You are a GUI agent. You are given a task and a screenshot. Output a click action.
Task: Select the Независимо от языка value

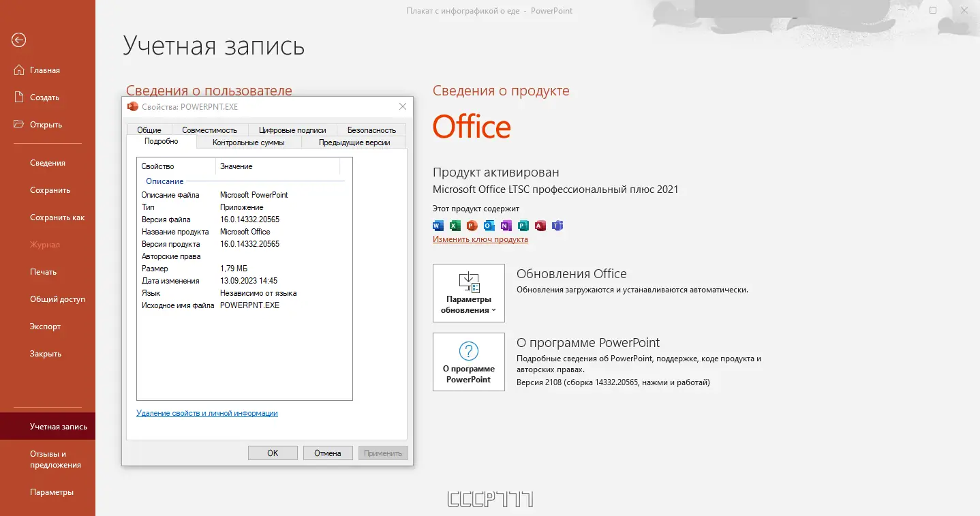click(x=258, y=293)
